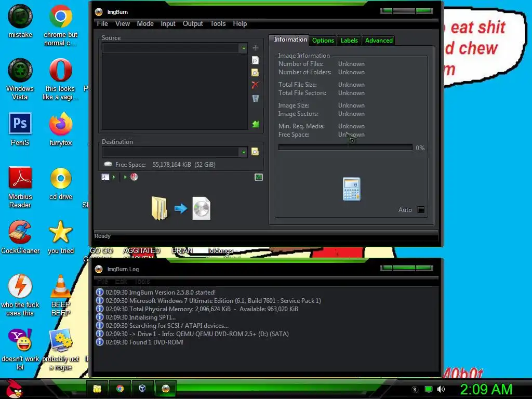The height and width of the screenshot is (399, 532).
Task: Click the Source files list box
Action: (x=175, y=91)
